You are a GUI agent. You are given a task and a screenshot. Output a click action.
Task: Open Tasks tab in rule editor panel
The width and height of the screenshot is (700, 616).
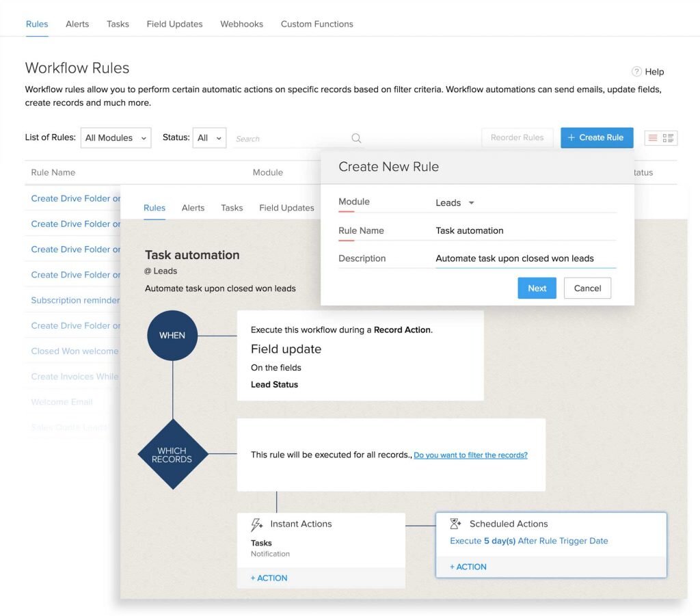[232, 208]
